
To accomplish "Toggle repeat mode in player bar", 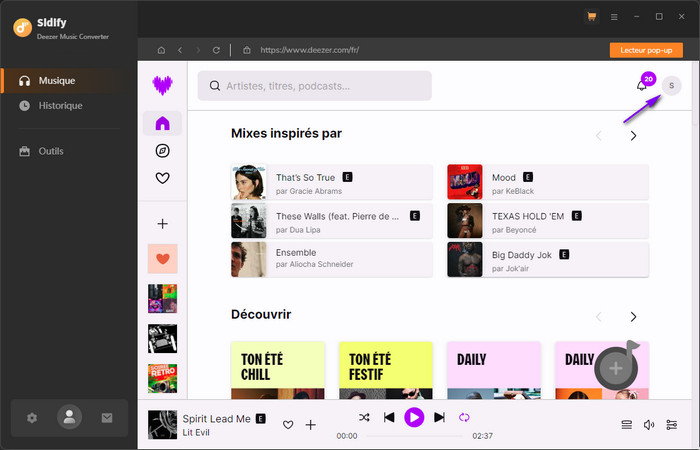I will coord(464,417).
